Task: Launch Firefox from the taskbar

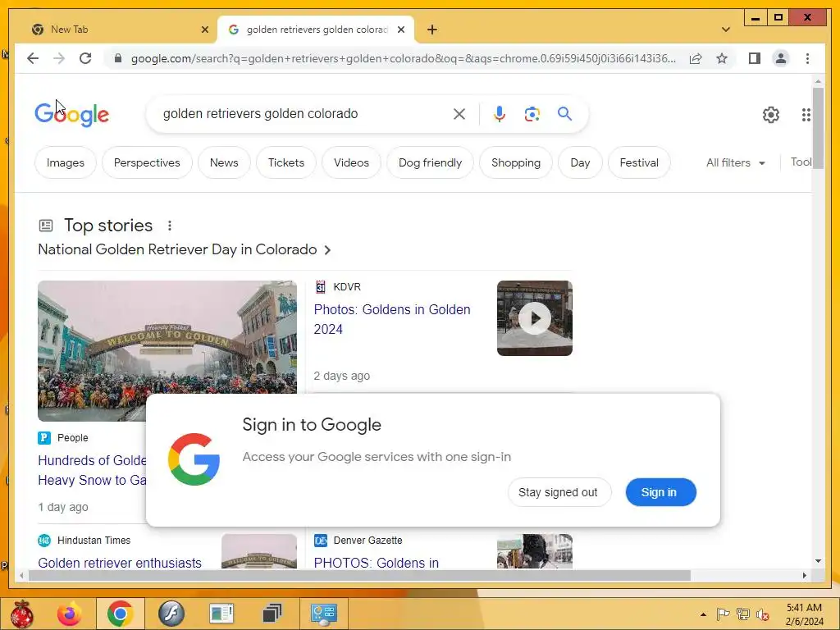Action: pyautogui.click(x=70, y=614)
